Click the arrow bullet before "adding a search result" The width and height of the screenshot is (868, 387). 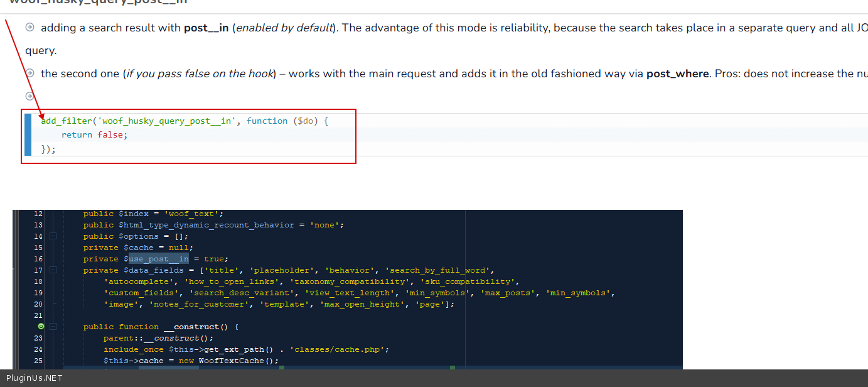[29, 28]
